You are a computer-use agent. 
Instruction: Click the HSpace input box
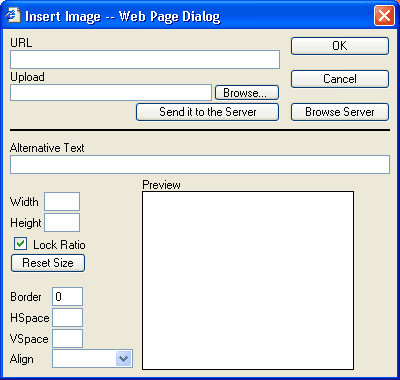tap(67, 318)
